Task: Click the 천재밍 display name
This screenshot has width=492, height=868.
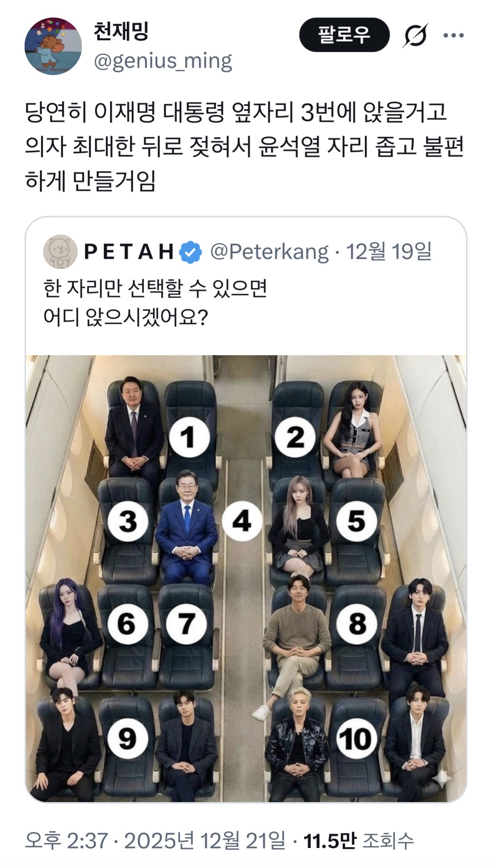Action: click(121, 32)
